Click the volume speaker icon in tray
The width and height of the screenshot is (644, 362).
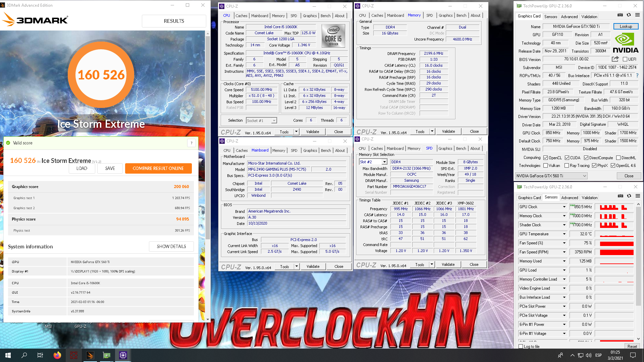point(589,355)
